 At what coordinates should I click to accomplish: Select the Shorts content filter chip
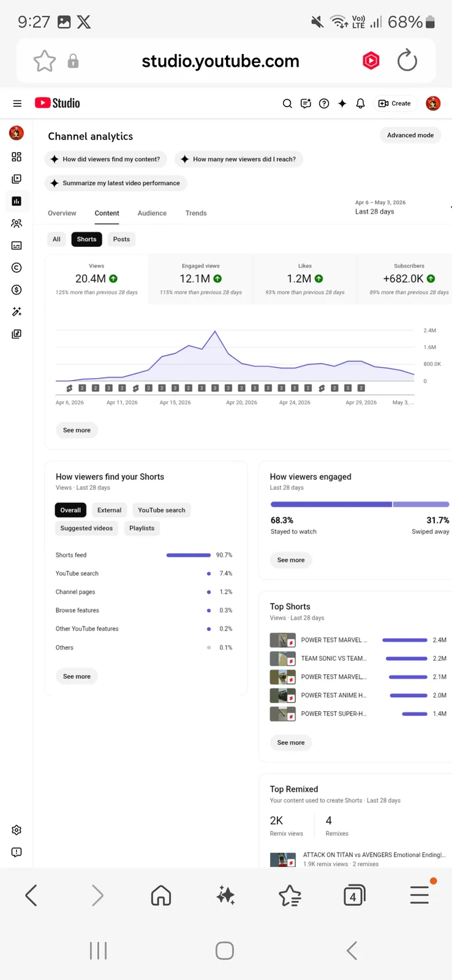(x=86, y=239)
